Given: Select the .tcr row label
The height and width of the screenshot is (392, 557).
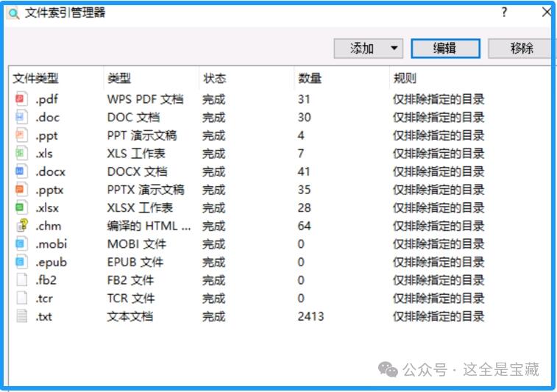Looking at the screenshot, I should point(43,299).
